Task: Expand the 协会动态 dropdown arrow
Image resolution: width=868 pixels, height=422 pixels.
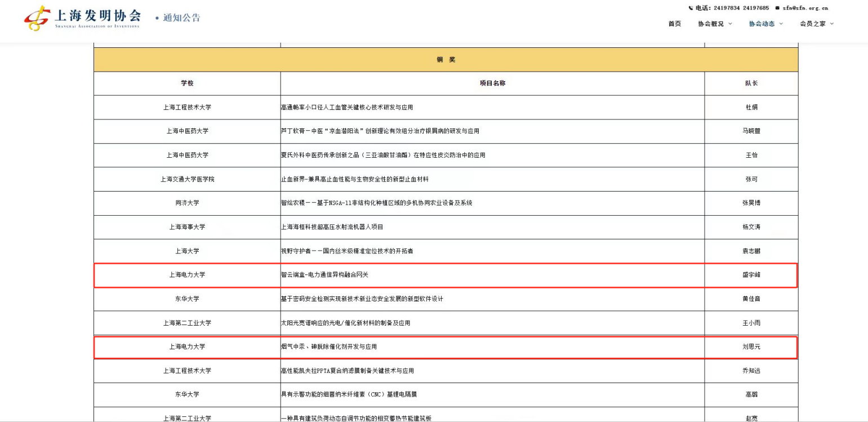Action: (781, 24)
